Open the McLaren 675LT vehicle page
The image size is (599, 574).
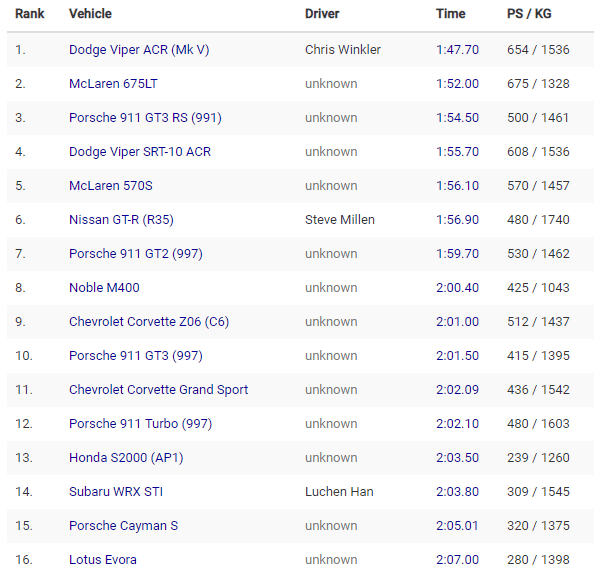pyautogui.click(x=113, y=84)
